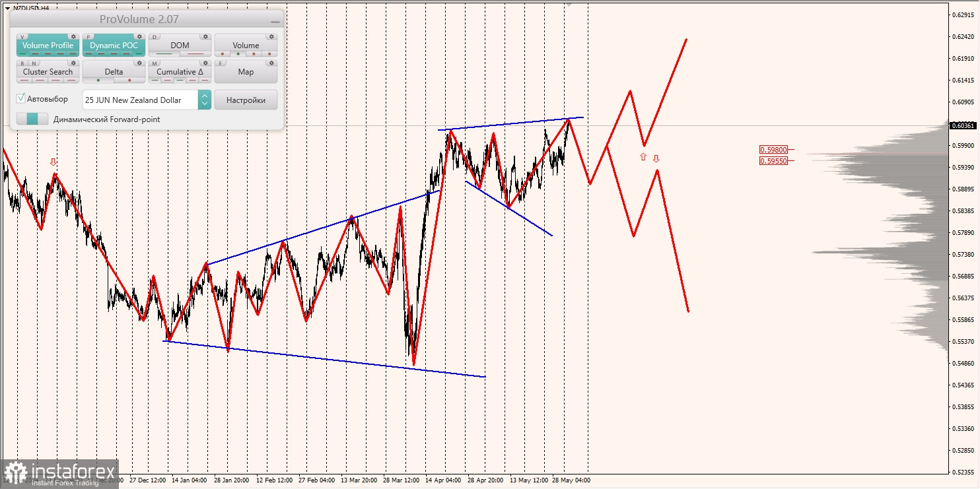Open Cluster Search gear settings

[73, 63]
